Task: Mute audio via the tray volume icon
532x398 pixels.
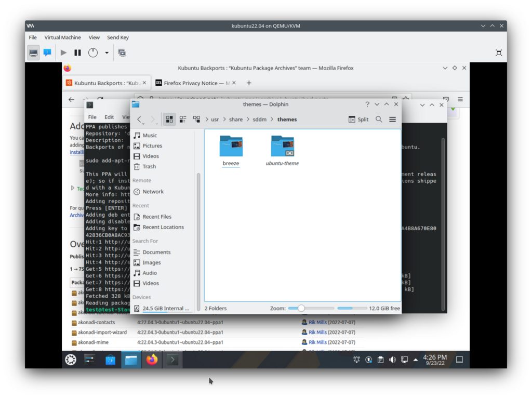Action: pos(392,360)
